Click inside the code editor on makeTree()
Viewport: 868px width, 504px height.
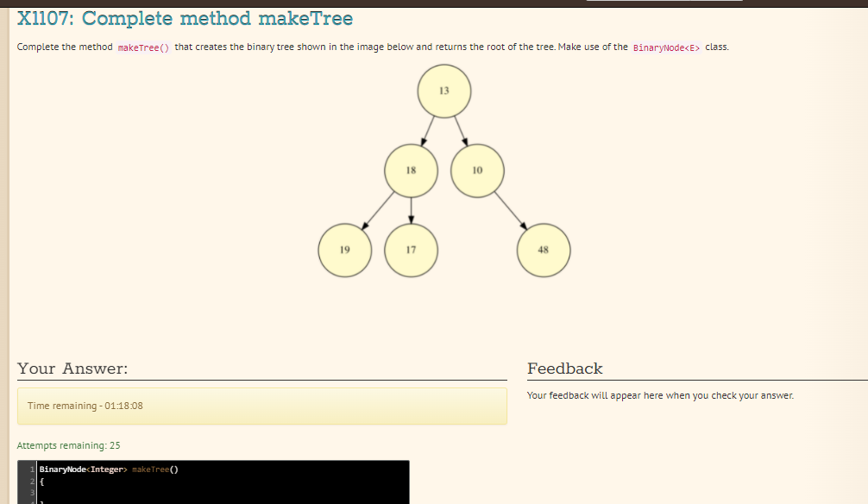pyautogui.click(x=155, y=469)
